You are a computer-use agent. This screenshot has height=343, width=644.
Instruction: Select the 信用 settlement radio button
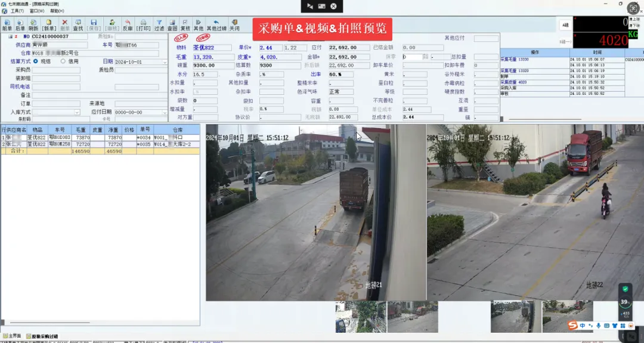click(x=63, y=61)
